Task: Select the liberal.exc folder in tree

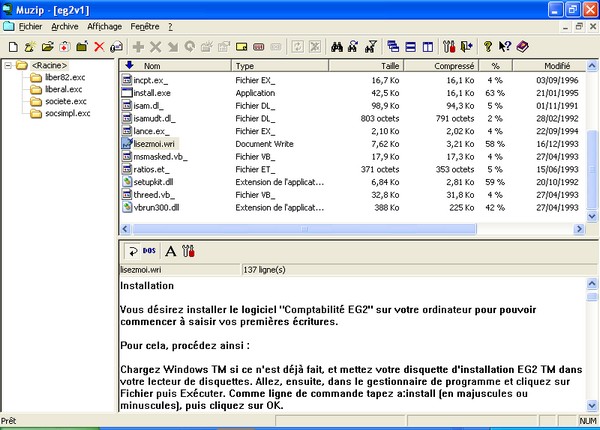Action: (x=64, y=90)
